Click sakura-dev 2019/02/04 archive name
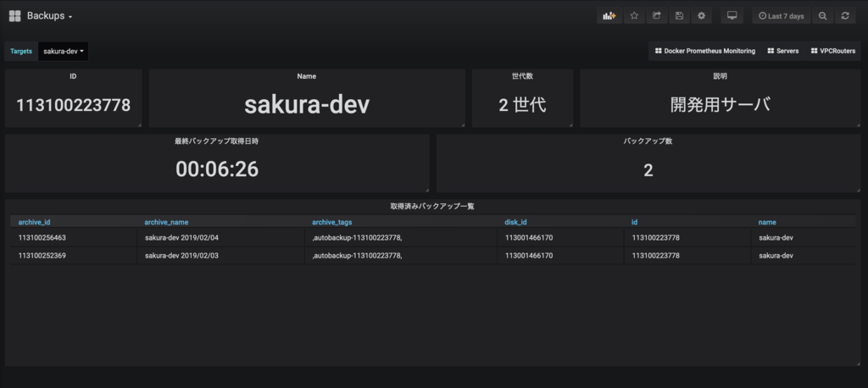Image resolution: width=868 pixels, height=388 pixels. tap(182, 237)
